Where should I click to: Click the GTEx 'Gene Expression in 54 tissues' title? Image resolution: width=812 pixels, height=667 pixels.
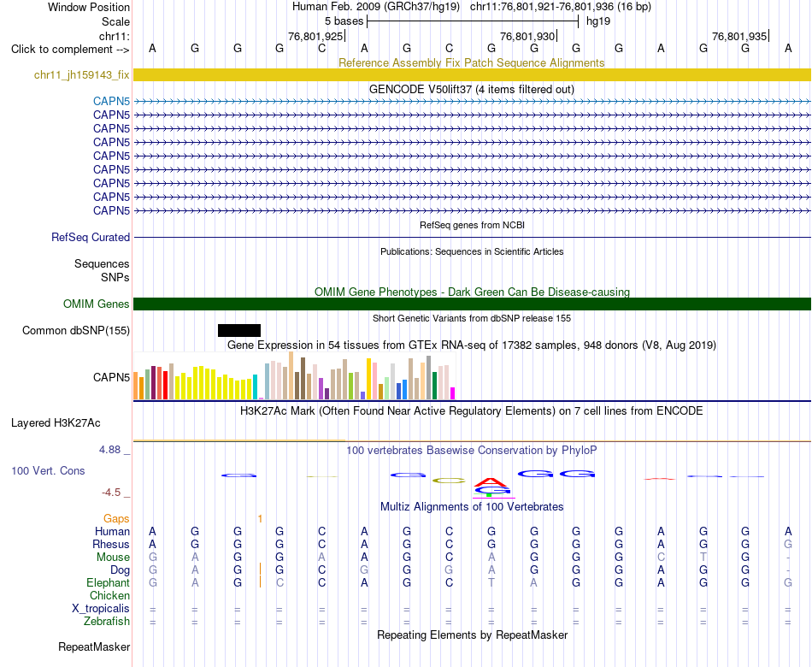point(472,345)
